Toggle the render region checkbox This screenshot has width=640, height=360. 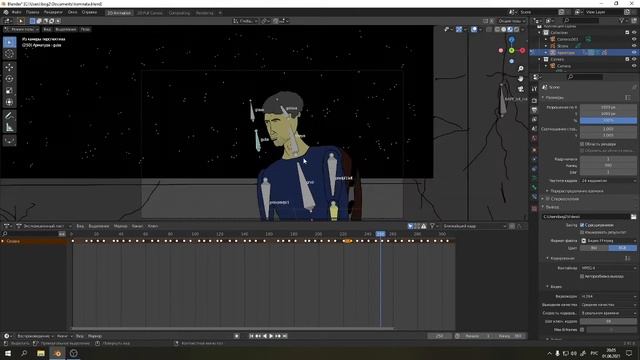point(582,144)
